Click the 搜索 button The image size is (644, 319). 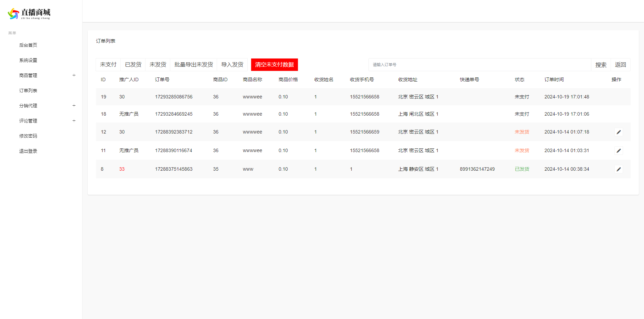click(x=601, y=65)
